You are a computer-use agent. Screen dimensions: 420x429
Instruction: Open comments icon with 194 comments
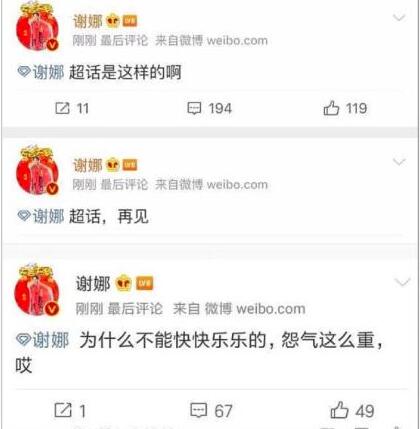pos(194,108)
